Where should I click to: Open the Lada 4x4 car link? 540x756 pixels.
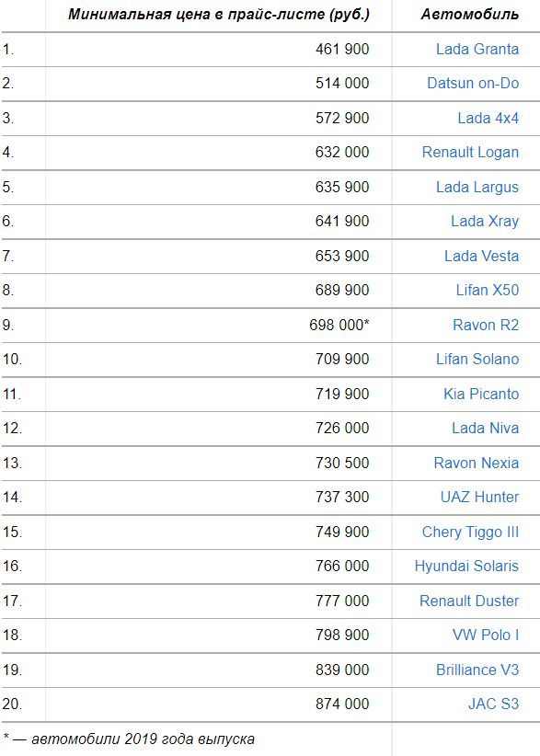coord(488,118)
